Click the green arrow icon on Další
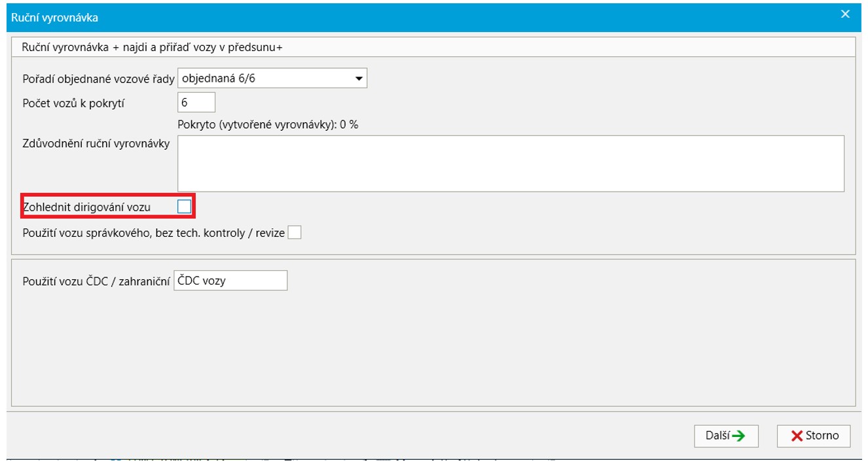This screenshot has height=469, width=868. pos(739,436)
